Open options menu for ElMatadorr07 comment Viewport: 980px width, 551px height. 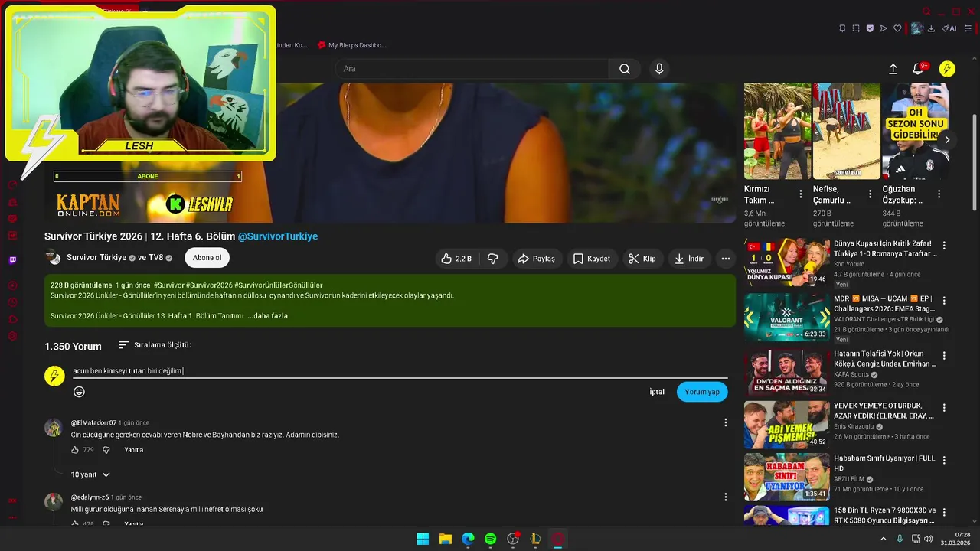point(726,422)
